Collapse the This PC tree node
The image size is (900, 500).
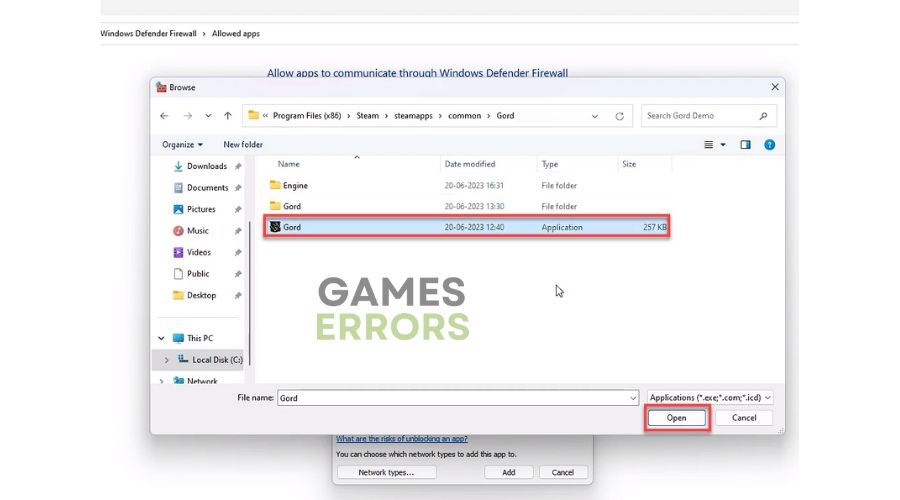[x=161, y=339]
